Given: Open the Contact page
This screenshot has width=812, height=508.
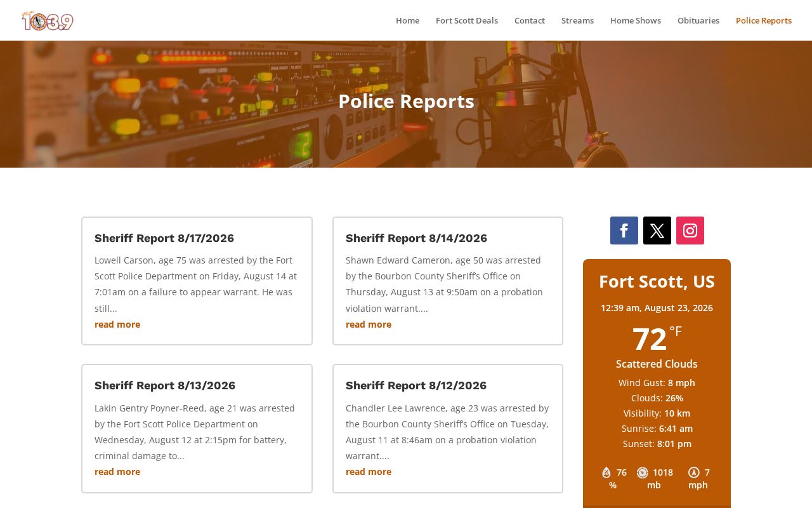Looking at the screenshot, I should click(x=530, y=20).
